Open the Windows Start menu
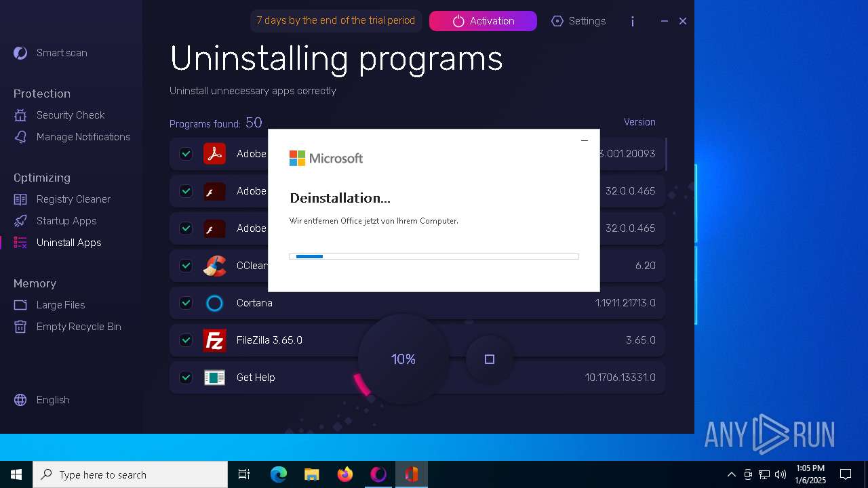The width and height of the screenshot is (868, 488). 16,474
